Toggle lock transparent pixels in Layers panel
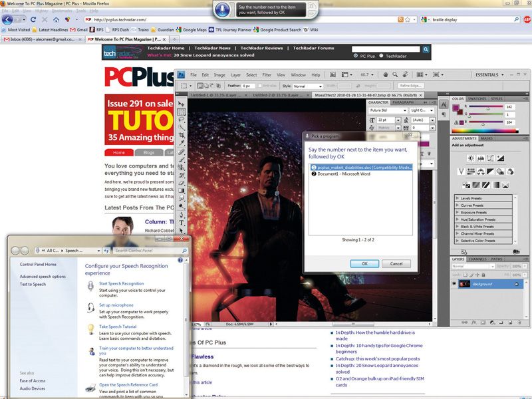 [465, 275]
